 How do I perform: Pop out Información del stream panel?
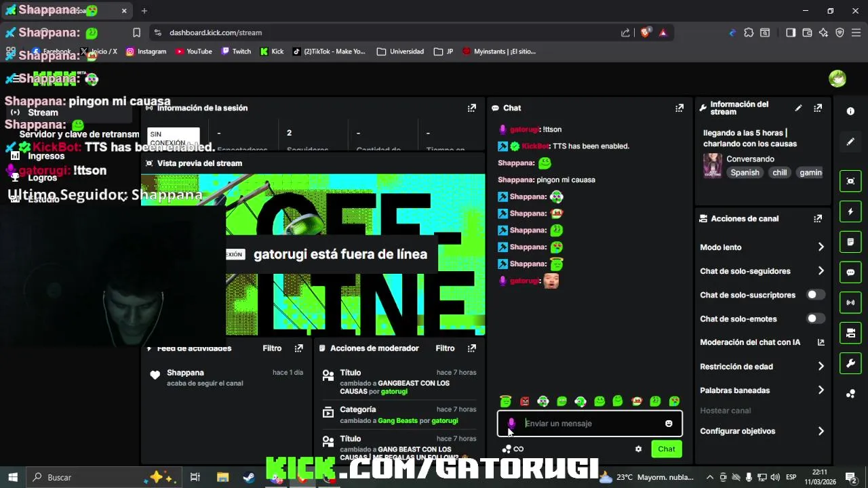(818, 108)
